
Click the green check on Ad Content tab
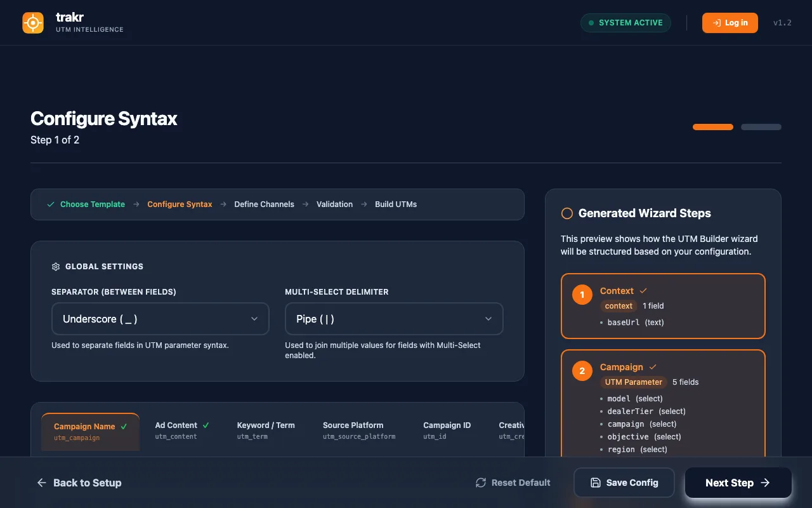[x=206, y=425]
